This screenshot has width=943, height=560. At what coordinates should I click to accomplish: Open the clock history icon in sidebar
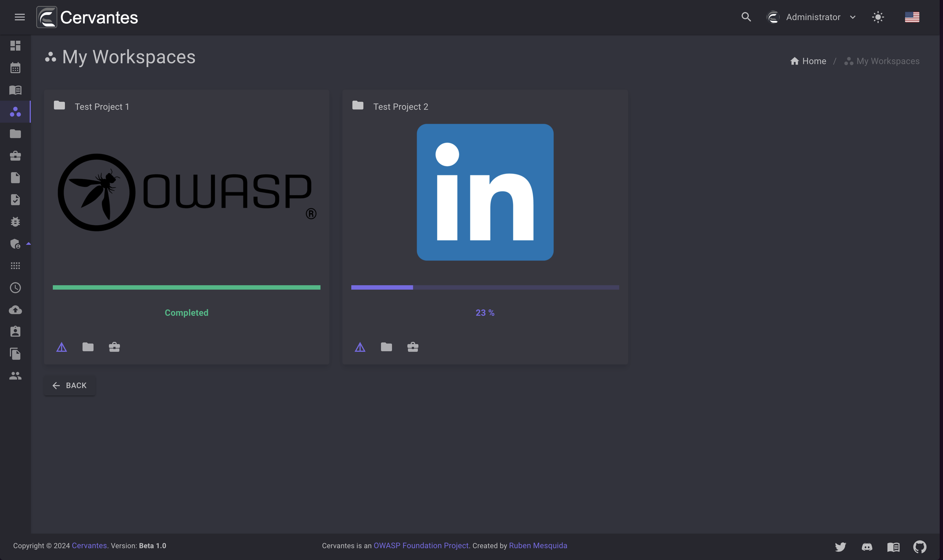15,287
